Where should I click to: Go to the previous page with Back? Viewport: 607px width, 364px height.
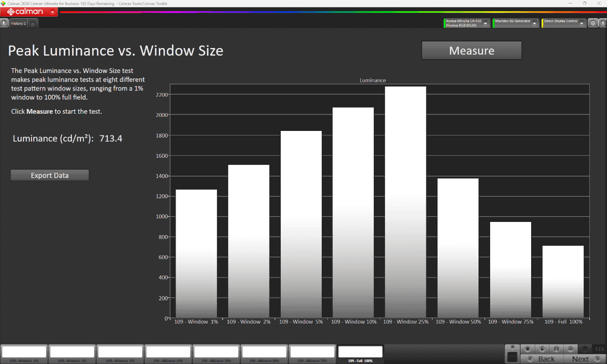click(x=541, y=359)
